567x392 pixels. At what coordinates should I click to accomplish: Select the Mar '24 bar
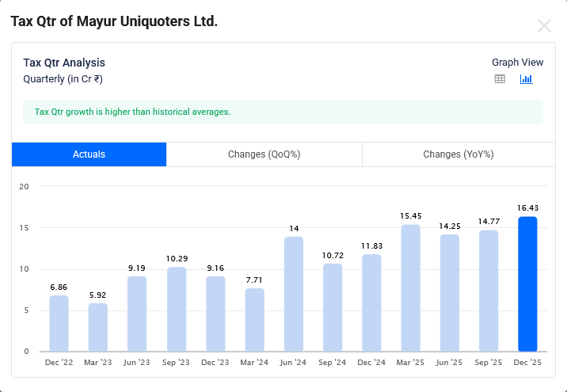(x=254, y=320)
